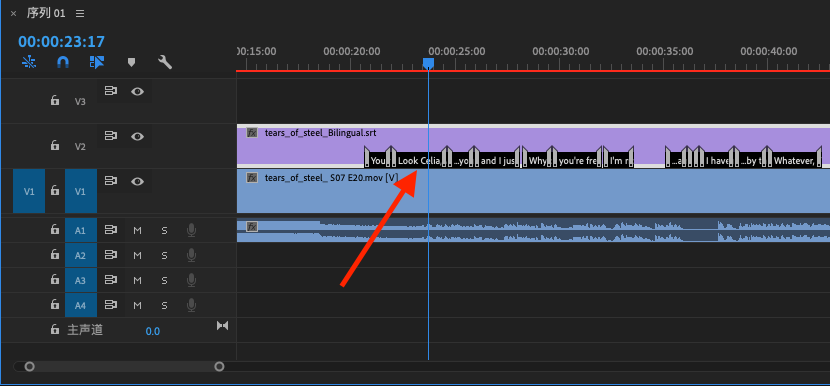This screenshot has width=830, height=386.
Task: Click the master volume value 0.0
Action: (x=152, y=331)
